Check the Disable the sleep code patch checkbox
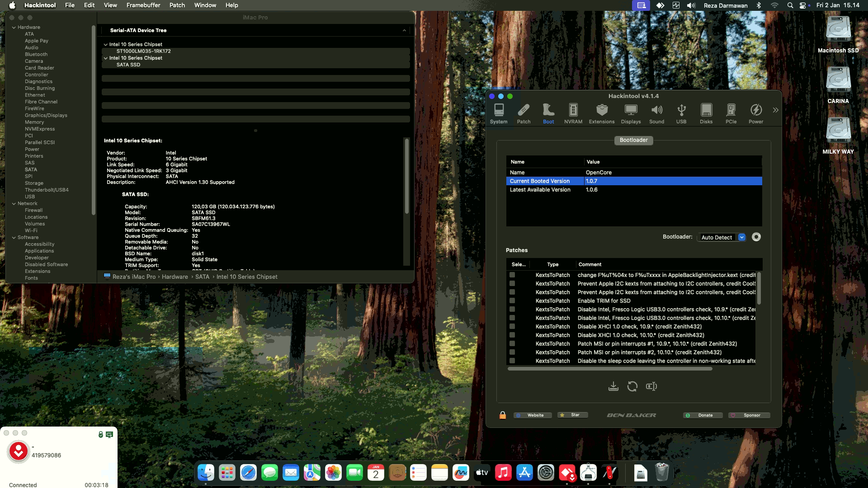Image resolution: width=868 pixels, height=488 pixels. [512, 361]
